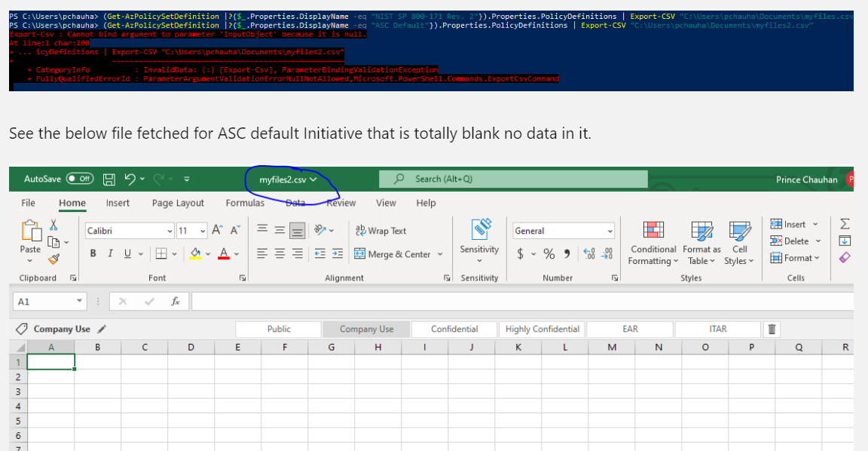The image size is (868, 451).
Task: Click Increase Indent icon
Action: coord(338,253)
